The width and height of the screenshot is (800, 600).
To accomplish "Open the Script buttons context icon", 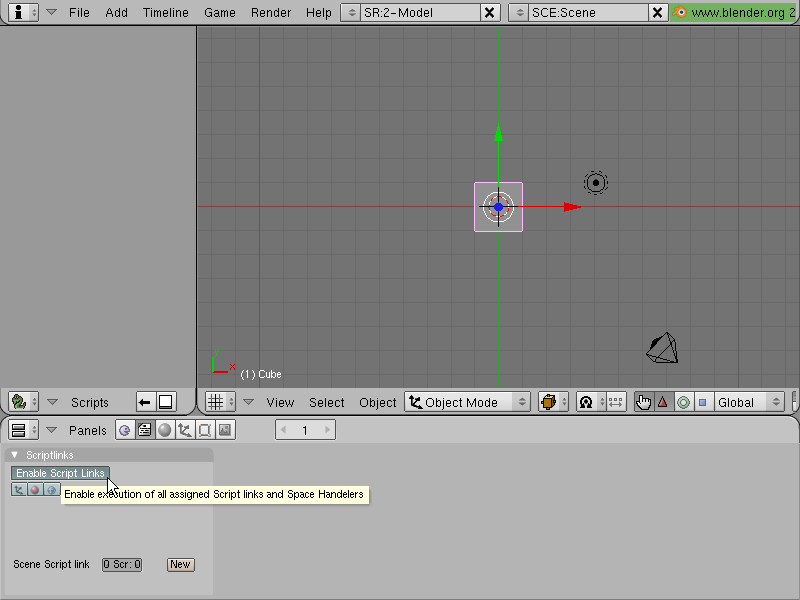I will (x=145, y=431).
